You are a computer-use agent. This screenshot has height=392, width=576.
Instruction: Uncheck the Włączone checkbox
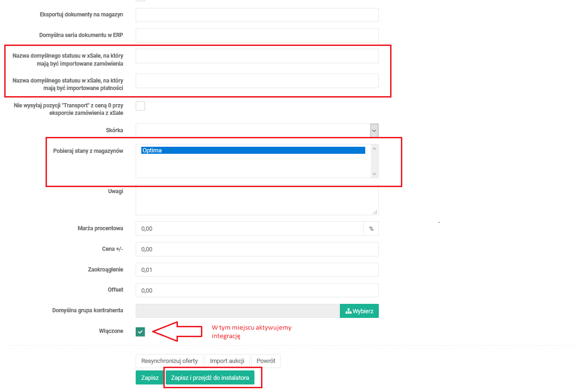pos(140,332)
